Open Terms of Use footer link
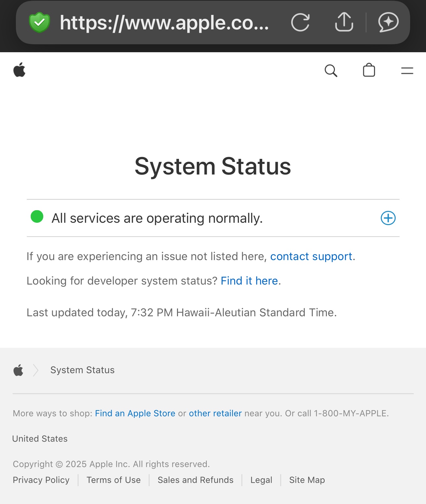This screenshot has height=504, width=426. click(x=114, y=480)
